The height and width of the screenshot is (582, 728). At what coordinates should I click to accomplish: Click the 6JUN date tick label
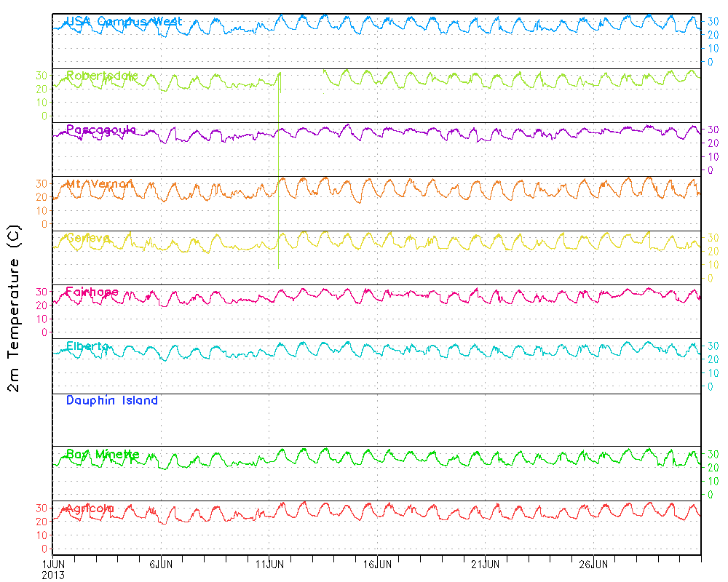(161, 564)
